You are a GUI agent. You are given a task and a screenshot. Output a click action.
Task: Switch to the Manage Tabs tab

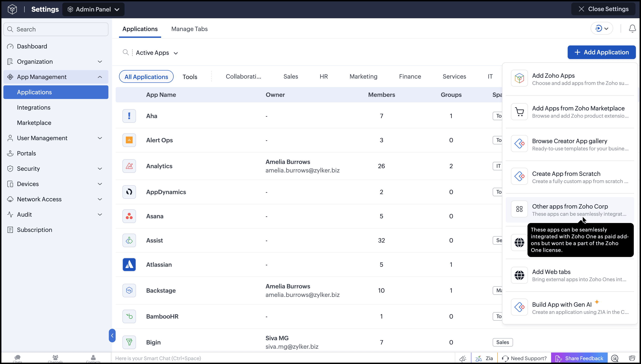pos(189,29)
